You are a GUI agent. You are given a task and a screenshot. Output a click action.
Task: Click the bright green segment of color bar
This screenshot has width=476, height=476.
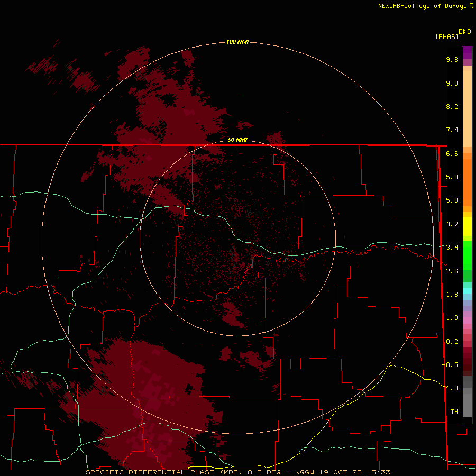[467, 255]
